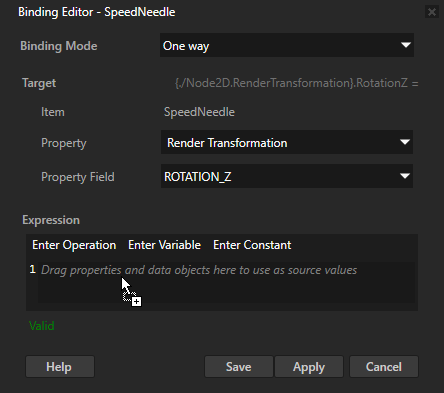Click the Valid status message
Screen dimensions: 444x393
click(x=42, y=326)
